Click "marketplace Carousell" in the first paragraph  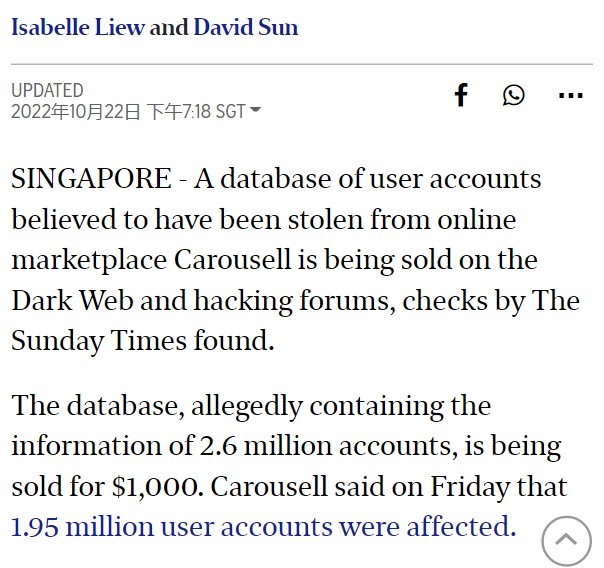click(x=139, y=260)
